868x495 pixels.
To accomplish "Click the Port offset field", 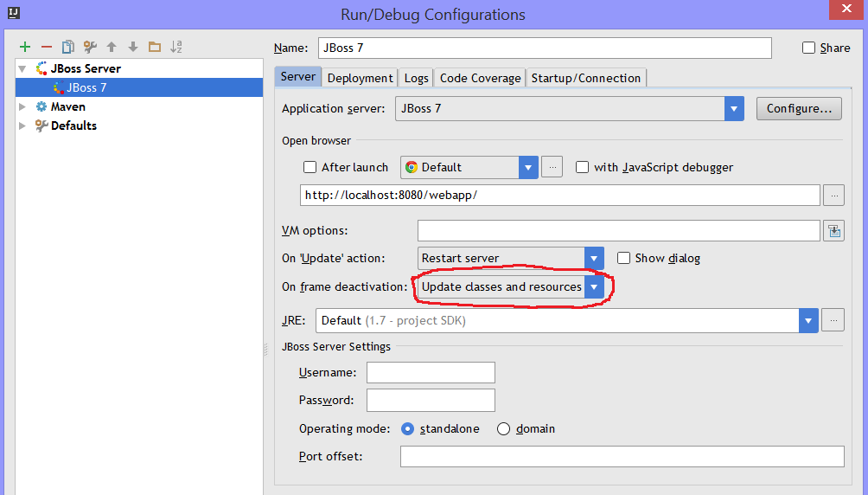I will (622, 456).
